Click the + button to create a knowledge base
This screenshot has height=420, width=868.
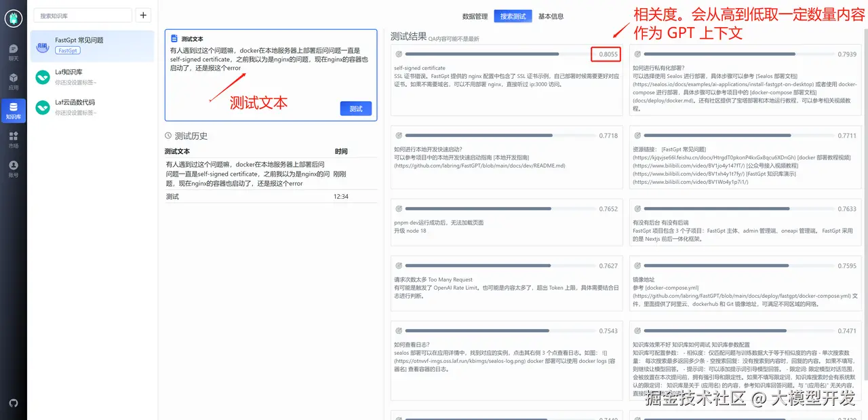click(142, 14)
